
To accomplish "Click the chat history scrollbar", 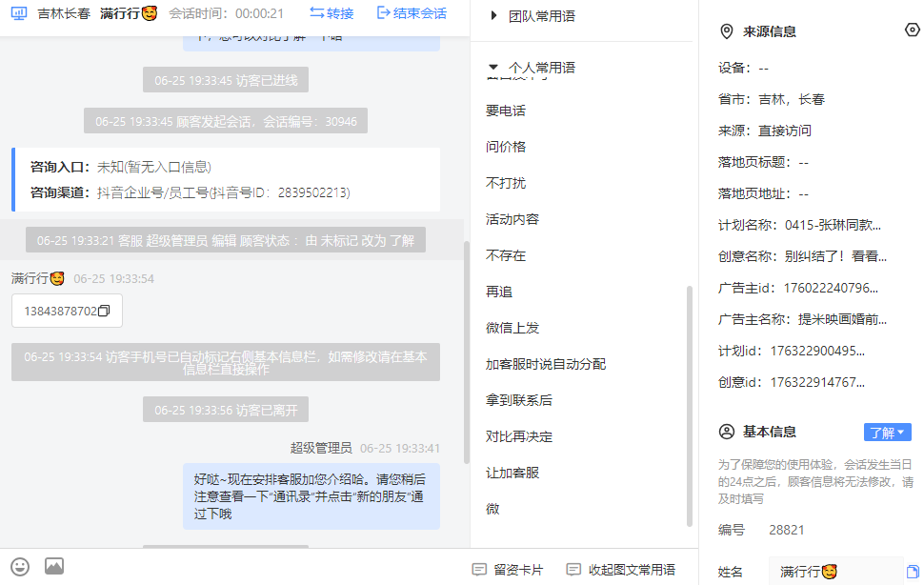I will point(467,353).
